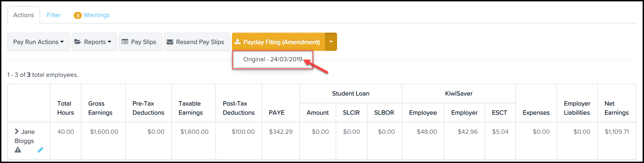644x163 pixels.
Task: Open the Reports dropdown menu
Action: [94, 42]
